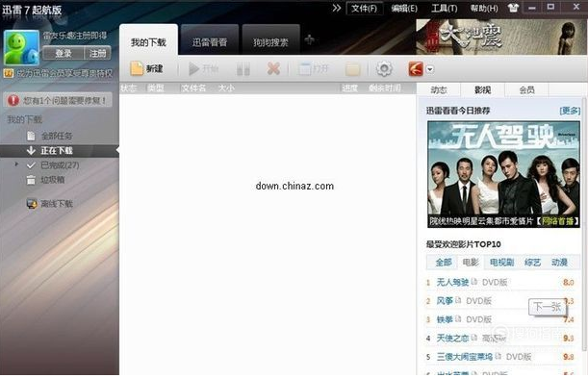Open 天使之恋 in TOP10 list
The image size is (588, 378).
452,339
